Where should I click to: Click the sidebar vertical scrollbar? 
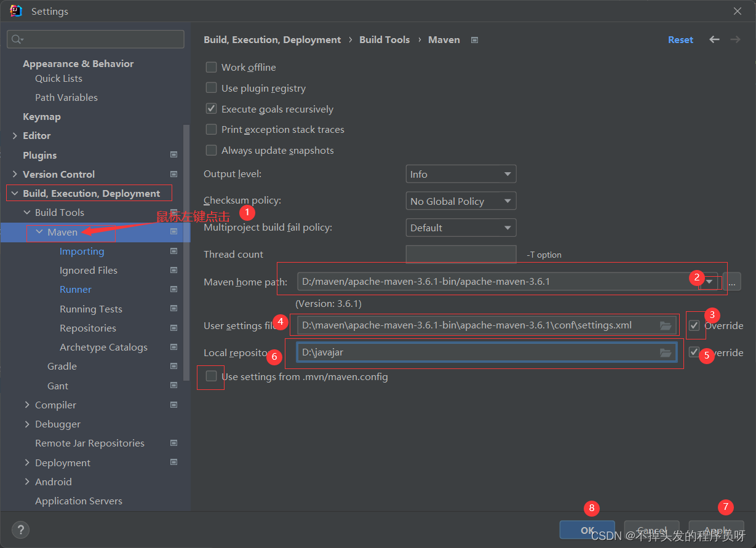(x=186, y=252)
